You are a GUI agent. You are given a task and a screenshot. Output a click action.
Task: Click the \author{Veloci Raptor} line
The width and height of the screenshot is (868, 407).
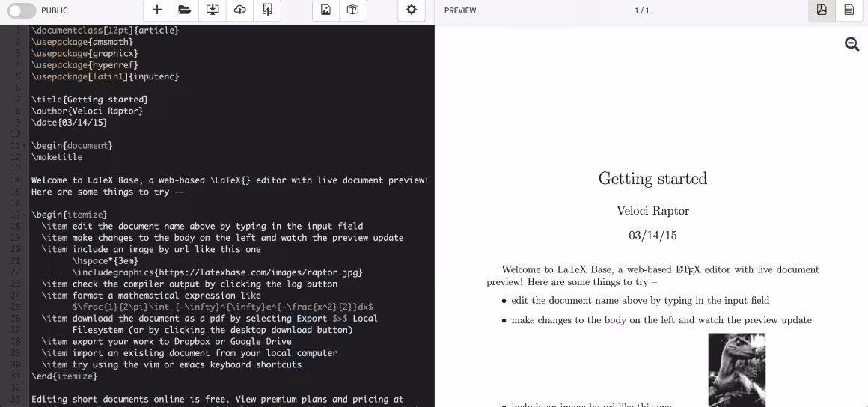click(87, 111)
